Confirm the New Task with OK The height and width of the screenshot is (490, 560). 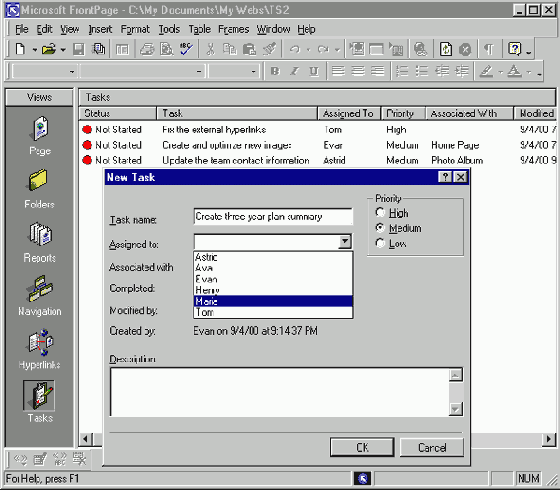pyautogui.click(x=362, y=447)
